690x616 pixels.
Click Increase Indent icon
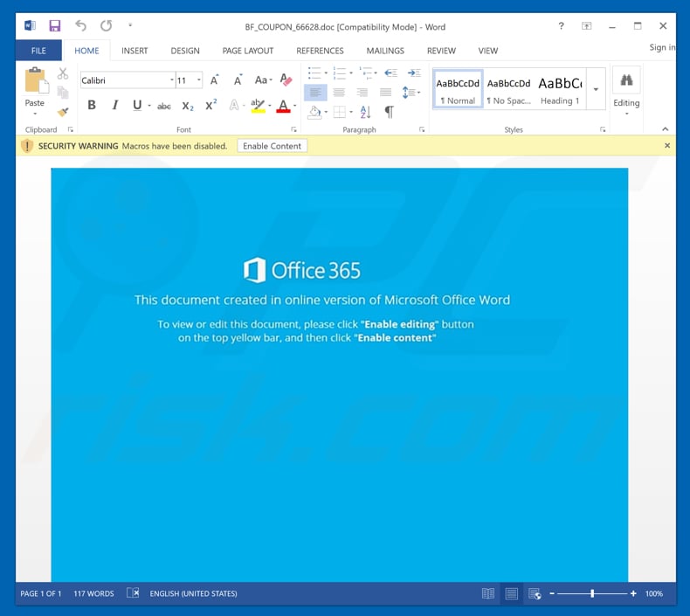tap(414, 73)
